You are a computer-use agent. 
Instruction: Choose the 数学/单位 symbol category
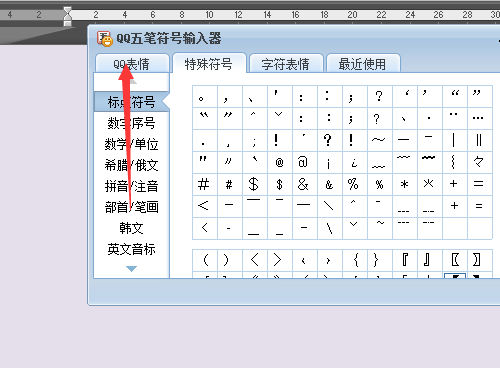(131, 144)
